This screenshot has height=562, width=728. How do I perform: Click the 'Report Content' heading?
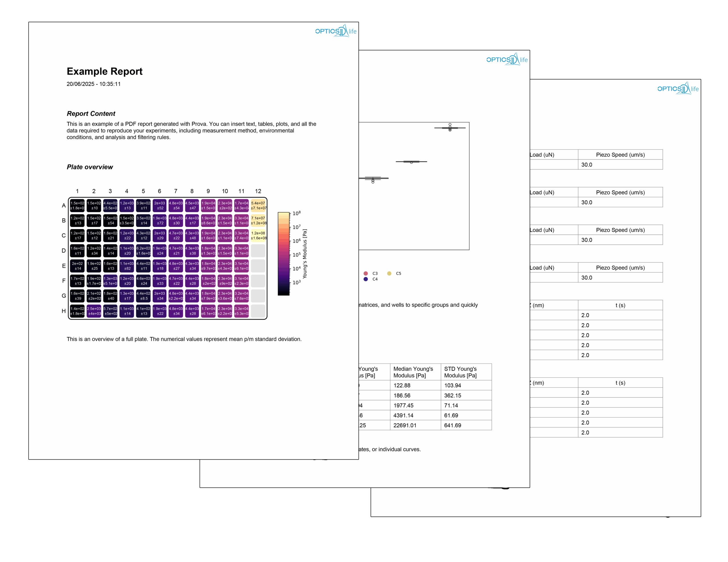pos(91,114)
